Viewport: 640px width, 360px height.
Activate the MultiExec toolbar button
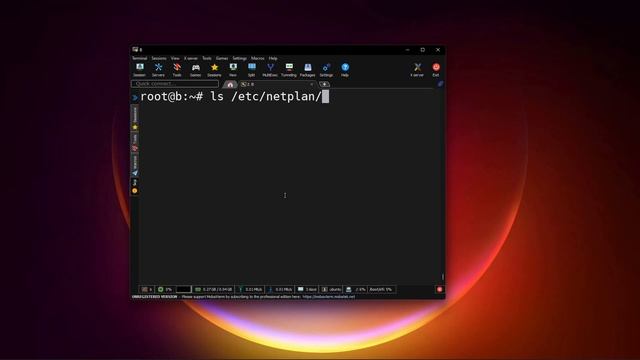[x=270, y=70]
